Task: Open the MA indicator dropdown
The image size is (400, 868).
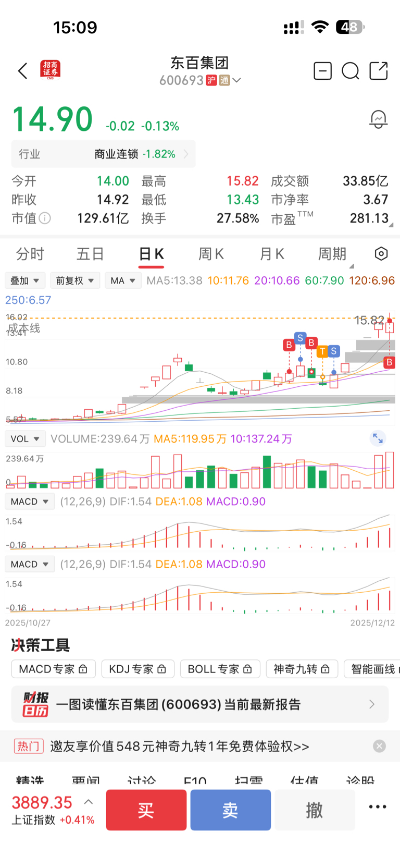Action: point(123,280)
